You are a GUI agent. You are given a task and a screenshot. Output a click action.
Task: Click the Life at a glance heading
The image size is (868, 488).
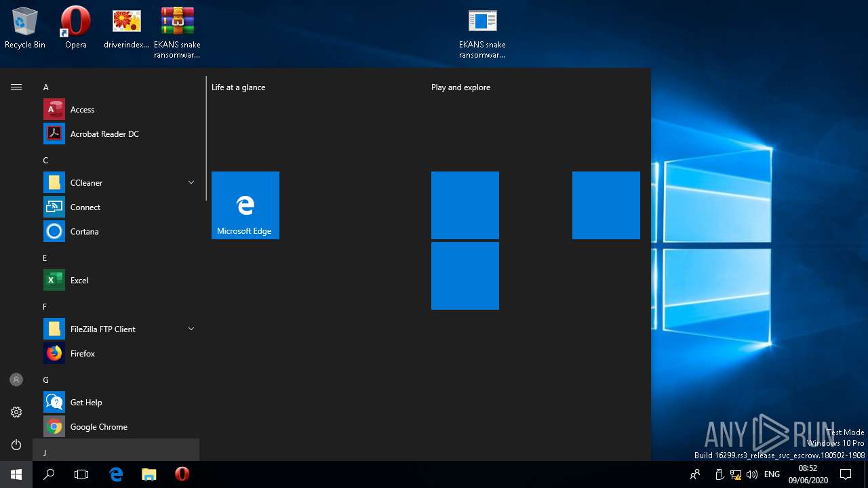point(238,87)
